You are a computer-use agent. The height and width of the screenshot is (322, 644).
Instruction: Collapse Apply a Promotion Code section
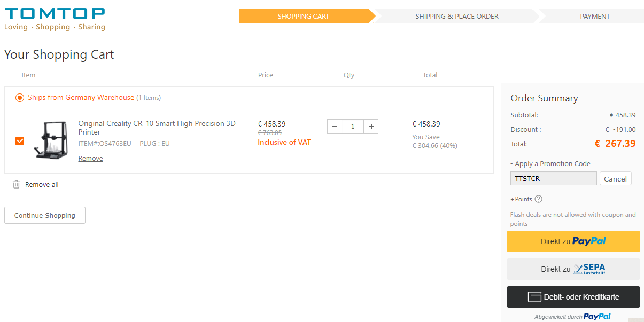550,164
